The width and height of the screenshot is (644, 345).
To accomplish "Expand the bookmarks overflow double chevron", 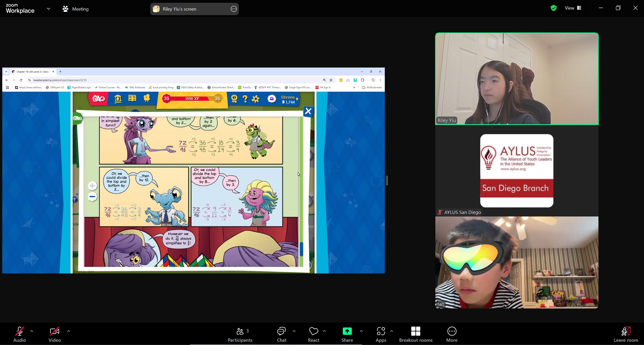I will [x=354, y=87].
